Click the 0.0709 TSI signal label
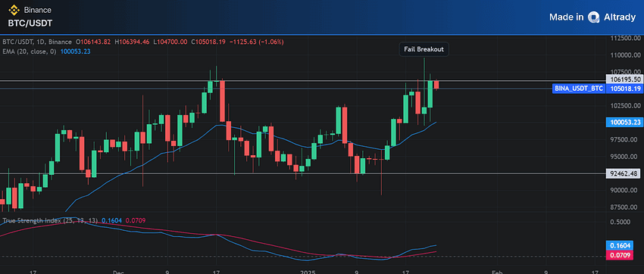 tap(625, 255)
